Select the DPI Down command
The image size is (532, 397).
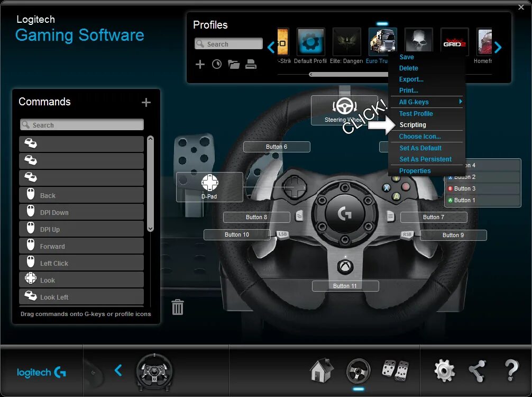[81, 212]
